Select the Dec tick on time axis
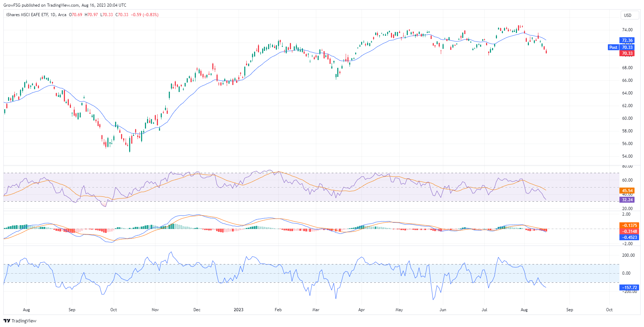Viewport: 644px width, 327px height. pos(197,310)
